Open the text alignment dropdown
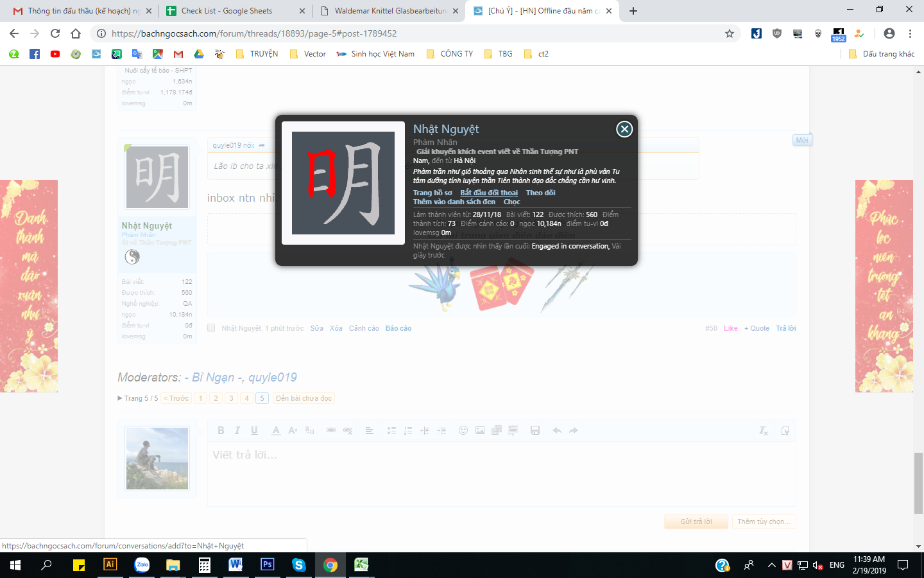The image size is (924, 578). (370, 430)
